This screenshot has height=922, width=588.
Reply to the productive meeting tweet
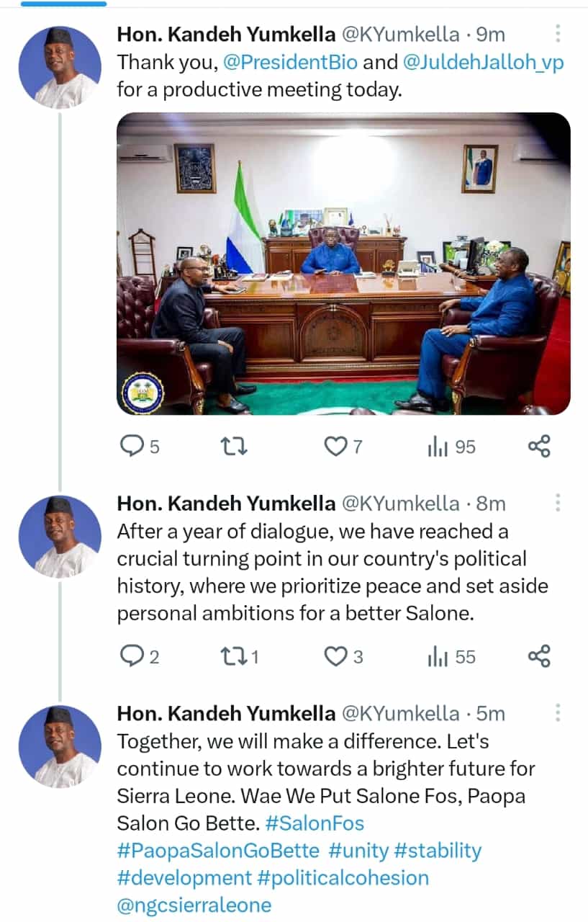pos(132,447)
